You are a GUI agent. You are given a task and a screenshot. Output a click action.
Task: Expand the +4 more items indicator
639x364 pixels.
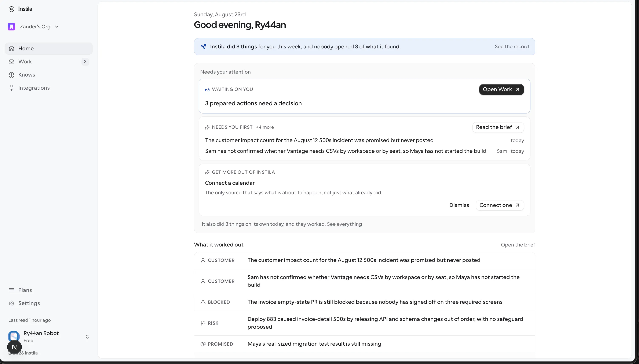tap(265, 127)
